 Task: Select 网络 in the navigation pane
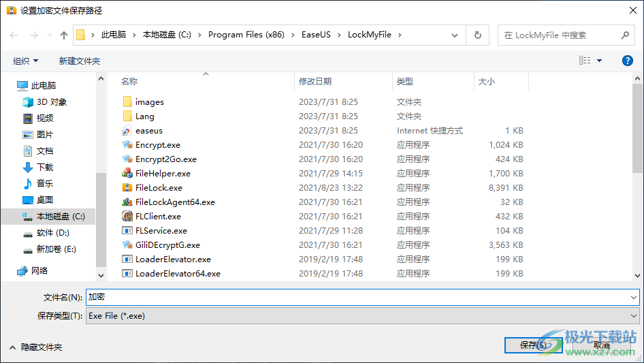pyautogui.click(x=33, y=270)
